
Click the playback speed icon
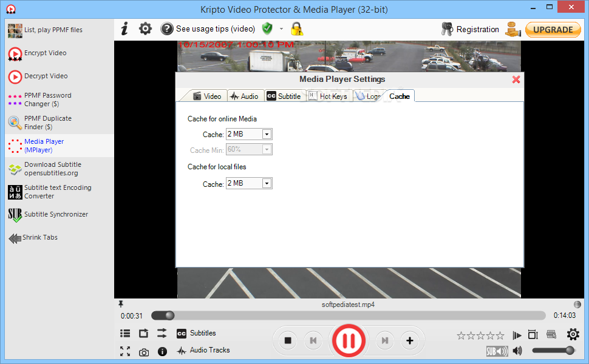click(x=517, y=335)
